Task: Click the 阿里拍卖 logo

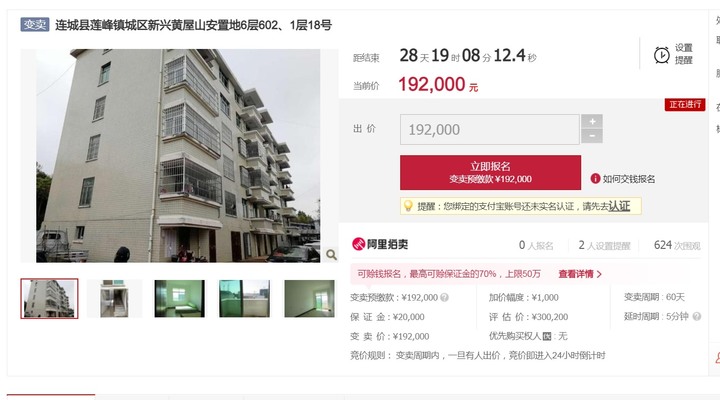Action: (380, 244)
